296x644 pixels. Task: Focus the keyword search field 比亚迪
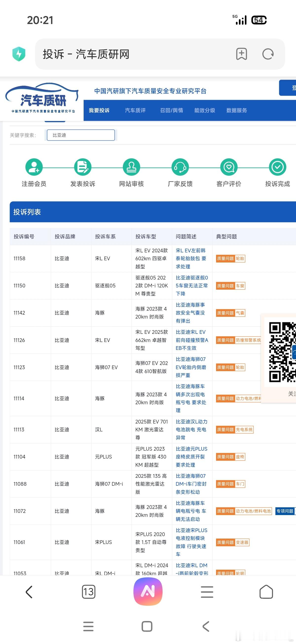81,135
